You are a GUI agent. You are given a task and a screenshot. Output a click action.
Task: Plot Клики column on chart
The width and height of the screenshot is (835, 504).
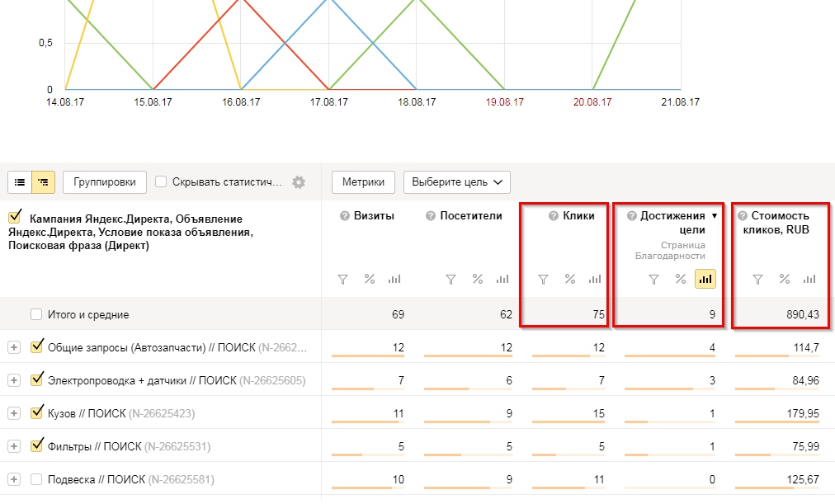(595, 280)
